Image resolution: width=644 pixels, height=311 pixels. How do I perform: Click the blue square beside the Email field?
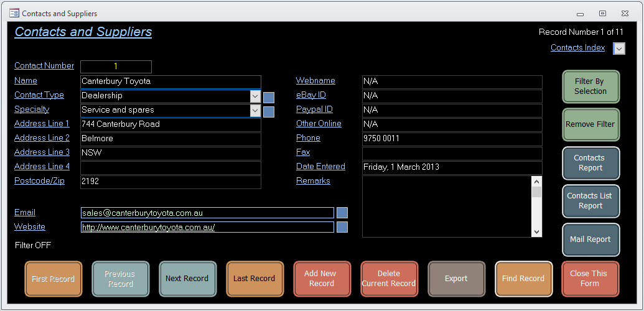click(342, 213)
